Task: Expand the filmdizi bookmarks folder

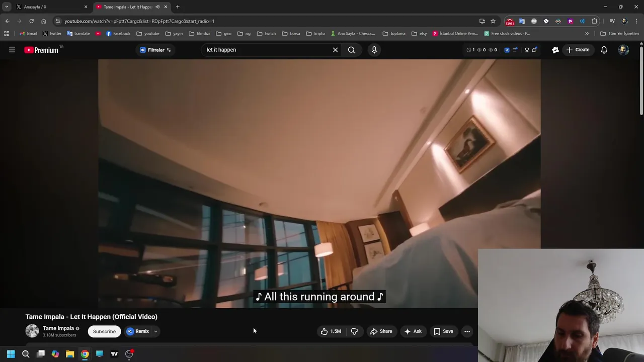Action: pos(199,34)
